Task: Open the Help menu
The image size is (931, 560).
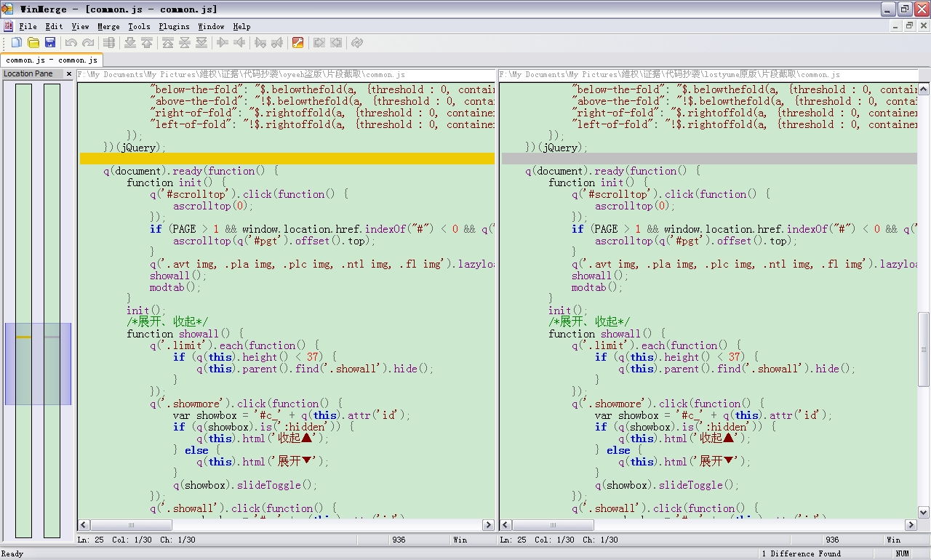Action: 241,26
